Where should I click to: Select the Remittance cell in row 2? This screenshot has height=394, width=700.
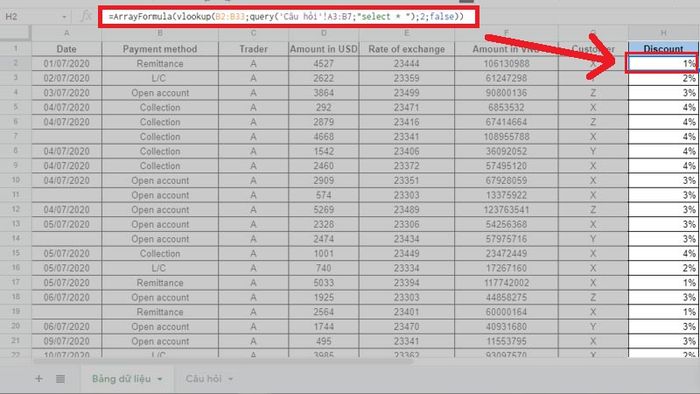point(160,64)
